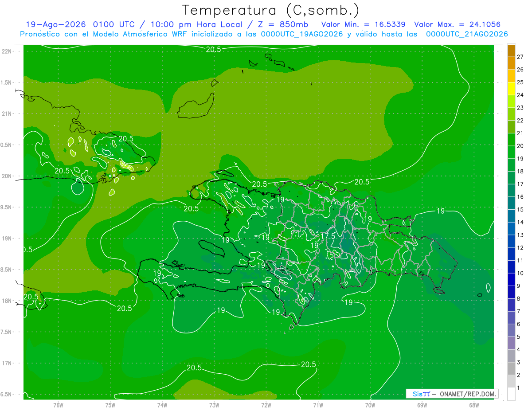Click the "69W" longitude axis label
This screenshot has width=532, height=411.
pos(422,405)
